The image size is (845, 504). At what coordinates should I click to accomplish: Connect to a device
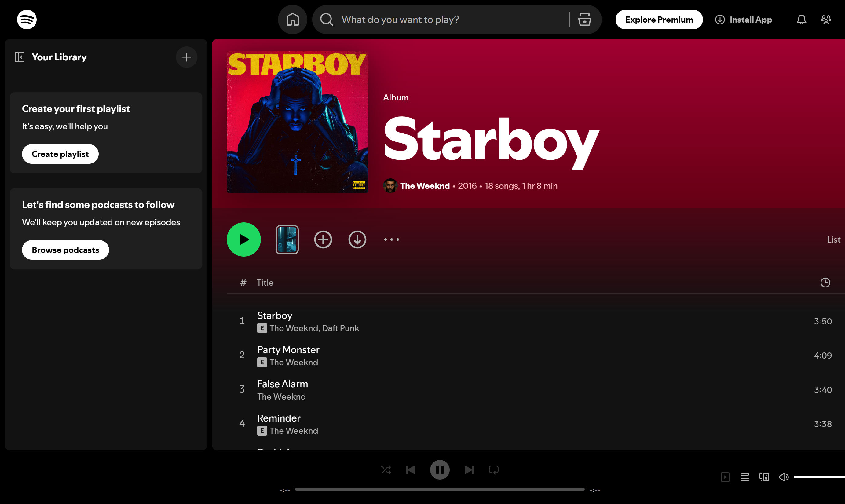point(764,477)
